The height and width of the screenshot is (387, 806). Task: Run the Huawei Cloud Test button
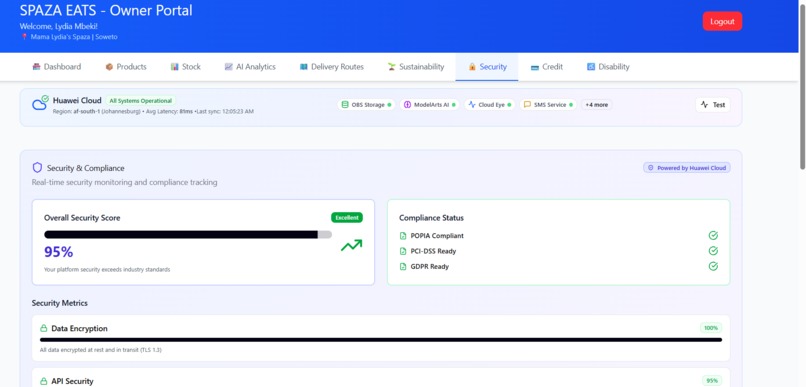coord(713,105)
